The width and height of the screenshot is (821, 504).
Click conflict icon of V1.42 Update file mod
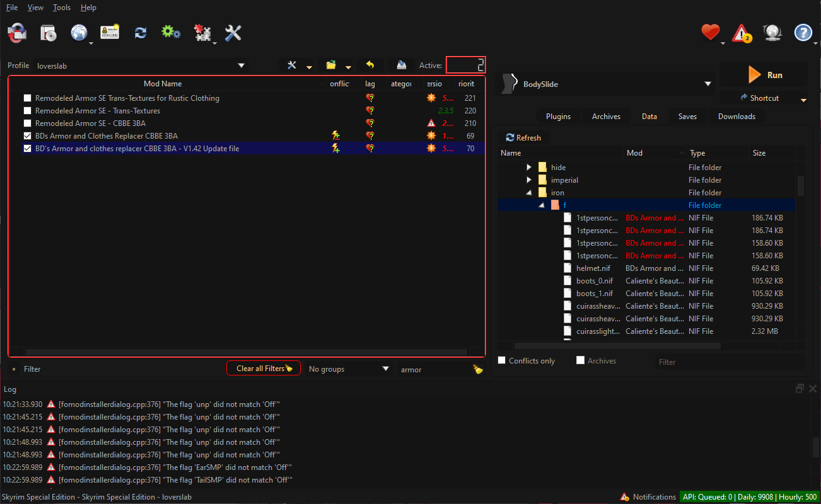click(x=335, y=148)
